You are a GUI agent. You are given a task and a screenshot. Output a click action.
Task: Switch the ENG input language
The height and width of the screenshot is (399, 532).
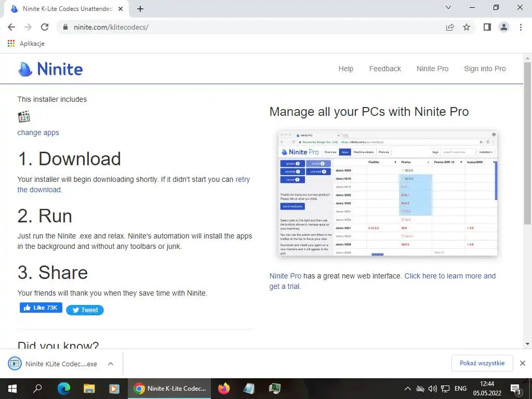pos(460,389)
